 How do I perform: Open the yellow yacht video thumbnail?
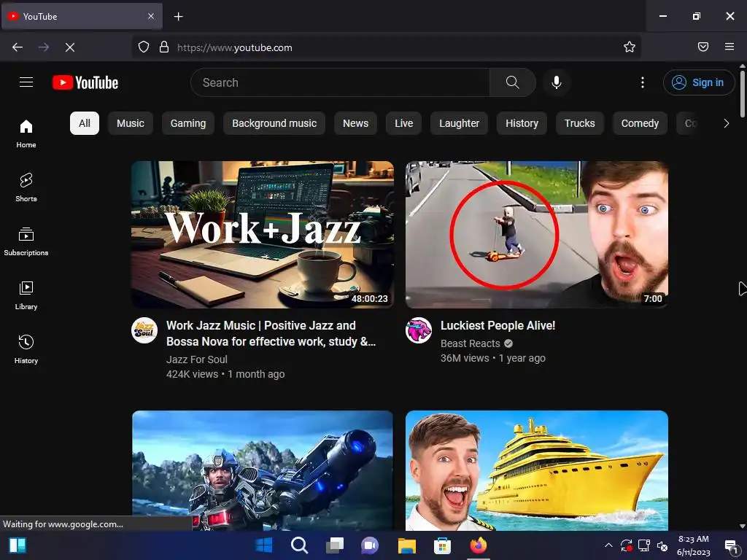point(536,470)
